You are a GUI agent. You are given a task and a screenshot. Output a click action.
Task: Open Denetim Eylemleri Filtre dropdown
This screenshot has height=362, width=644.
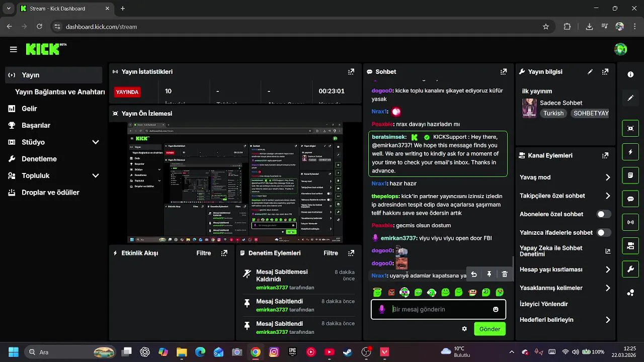[x=331, y=253]
